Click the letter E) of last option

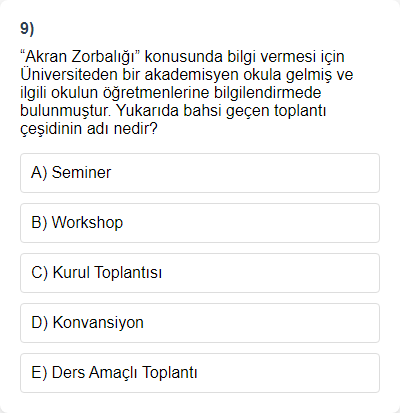point(39,373)
